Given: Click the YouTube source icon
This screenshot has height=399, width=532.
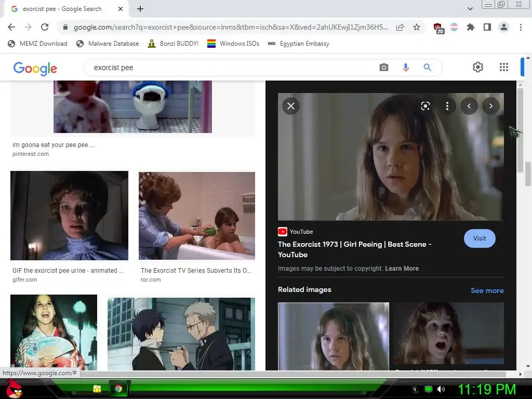Looking at the screenshot, I should [x=282, y=232].
